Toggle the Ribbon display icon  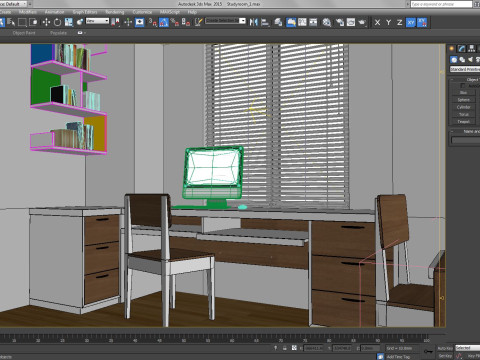tap(291, 22)
